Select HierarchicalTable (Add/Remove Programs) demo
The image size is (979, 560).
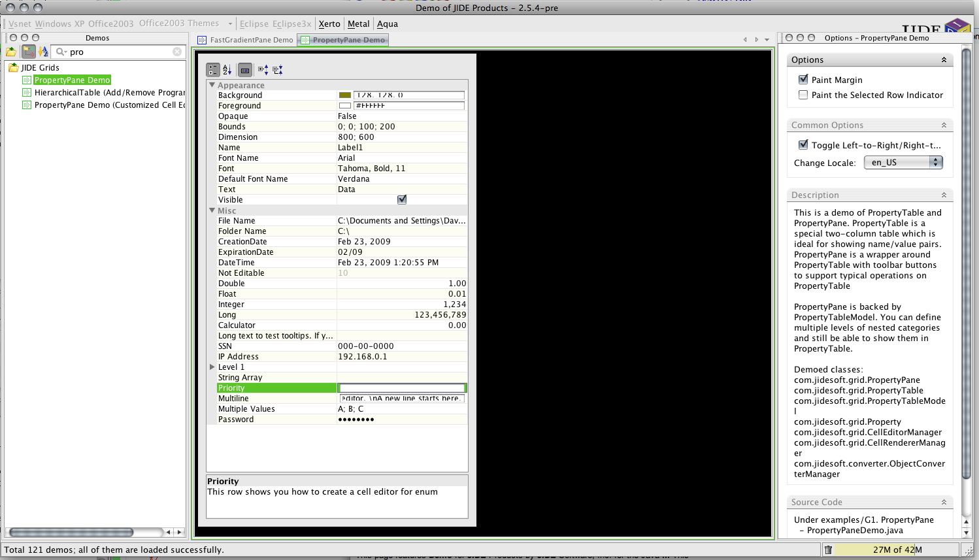pyautogui.click(x=110, y=92)
